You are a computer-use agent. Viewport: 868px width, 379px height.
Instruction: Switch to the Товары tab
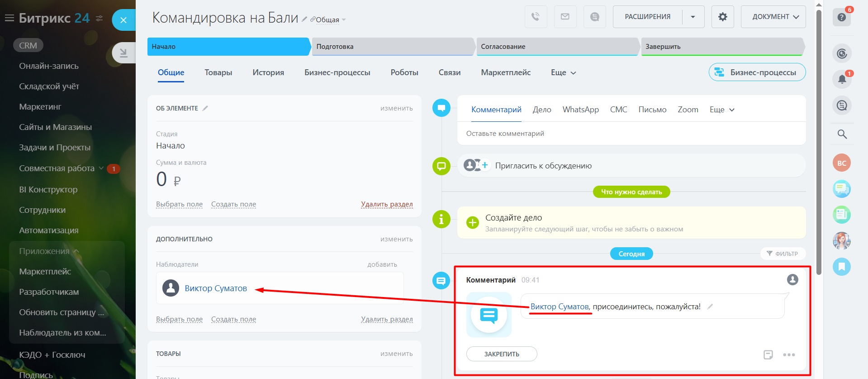pyautogui.click(x=218, y=72)
